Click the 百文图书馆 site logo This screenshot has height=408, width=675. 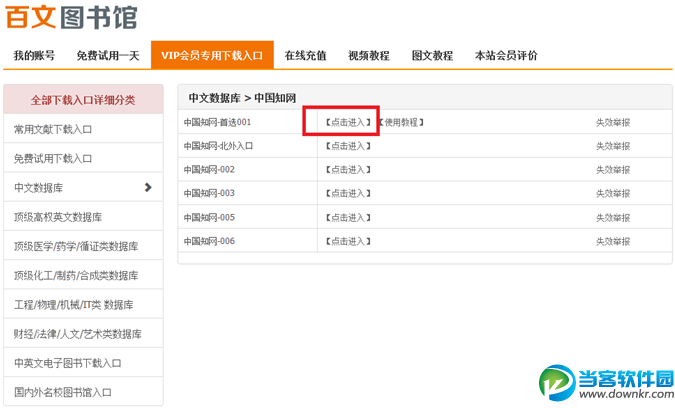(71, 17)
